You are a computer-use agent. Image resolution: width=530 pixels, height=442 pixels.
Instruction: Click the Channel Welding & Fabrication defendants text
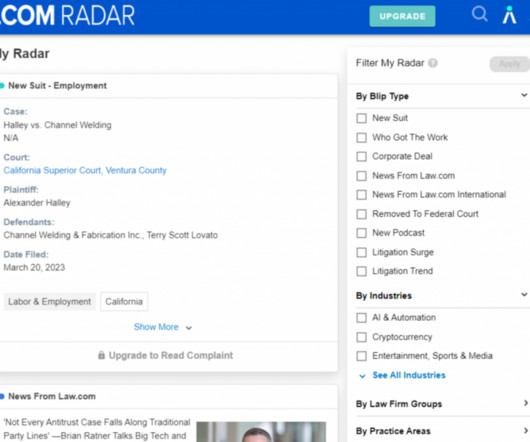pos(111,235)
